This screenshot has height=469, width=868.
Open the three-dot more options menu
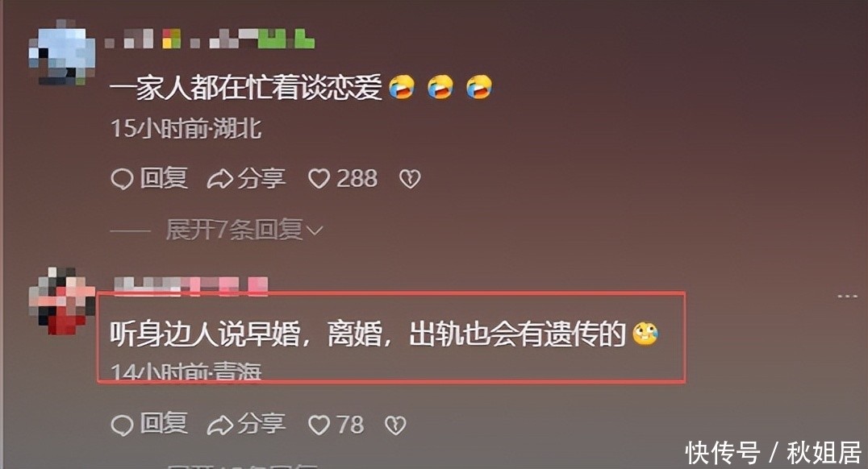(847, 297)
